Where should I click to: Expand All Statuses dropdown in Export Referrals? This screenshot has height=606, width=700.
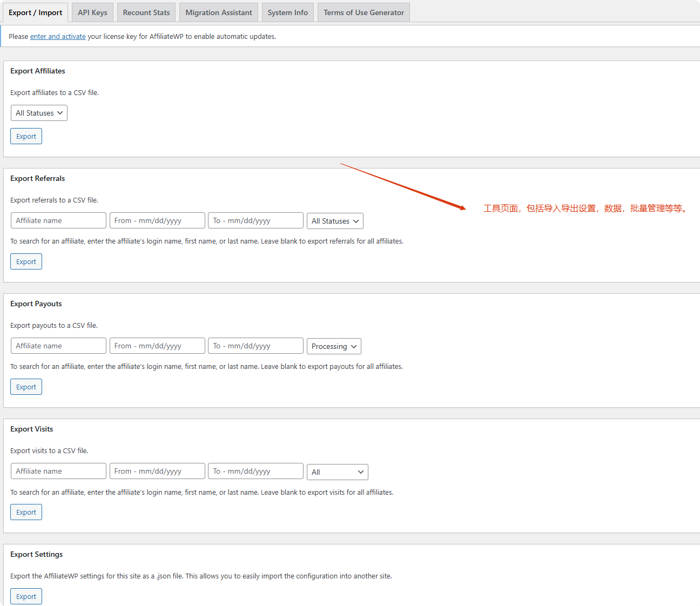[x=335, y=221]
